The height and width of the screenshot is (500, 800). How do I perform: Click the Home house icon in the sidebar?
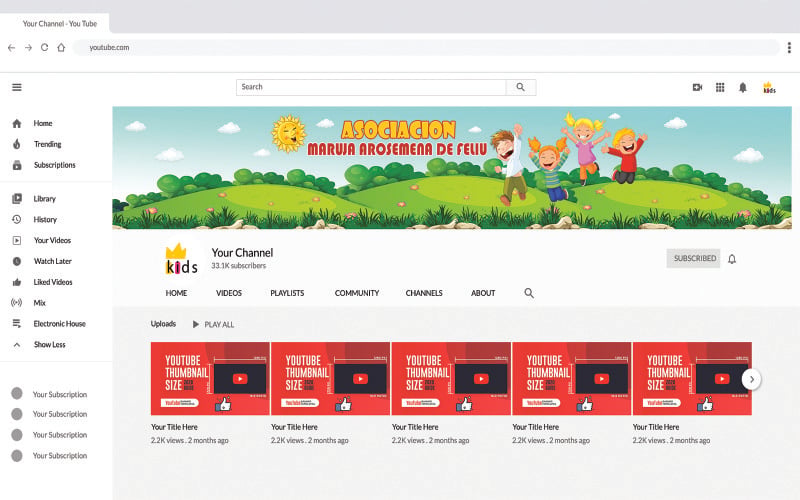(x=17, y=123)
